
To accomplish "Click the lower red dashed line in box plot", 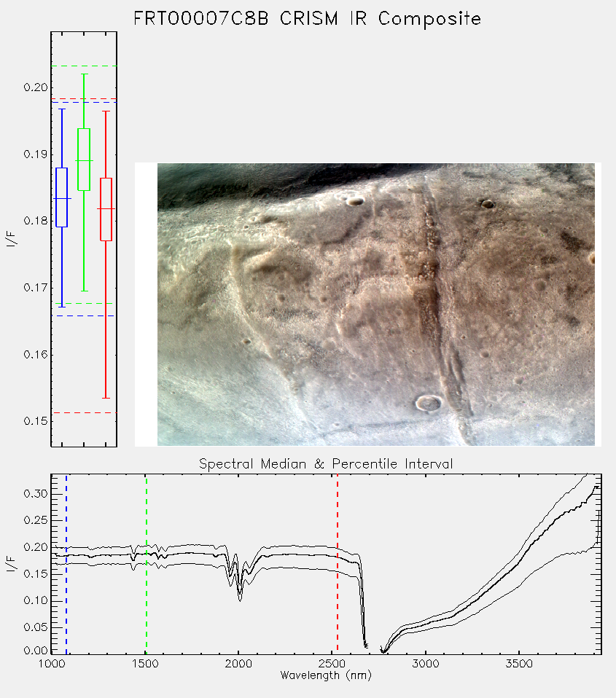I will pyautogui.click(x=84, y=412).
